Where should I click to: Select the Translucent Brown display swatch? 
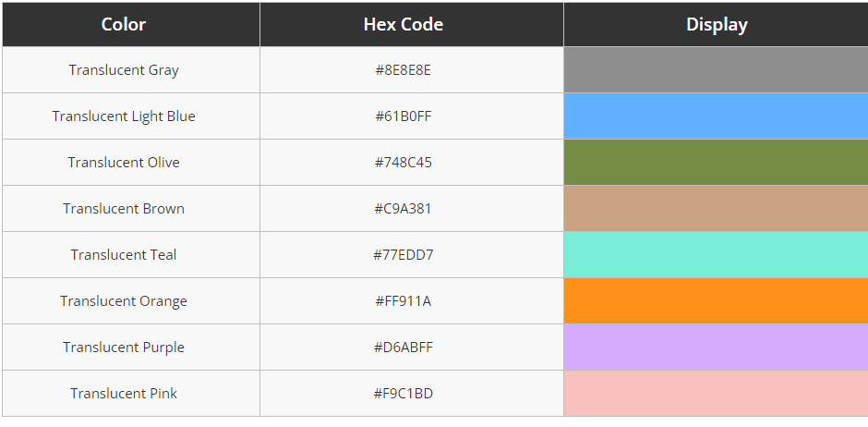pyautogui.click(x=716, y=209)
